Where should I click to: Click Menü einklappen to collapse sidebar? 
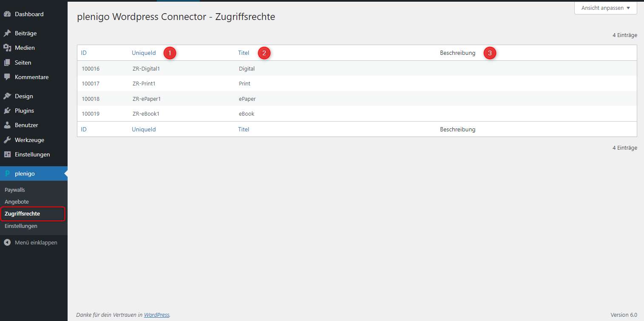click(x=34, y=242)
